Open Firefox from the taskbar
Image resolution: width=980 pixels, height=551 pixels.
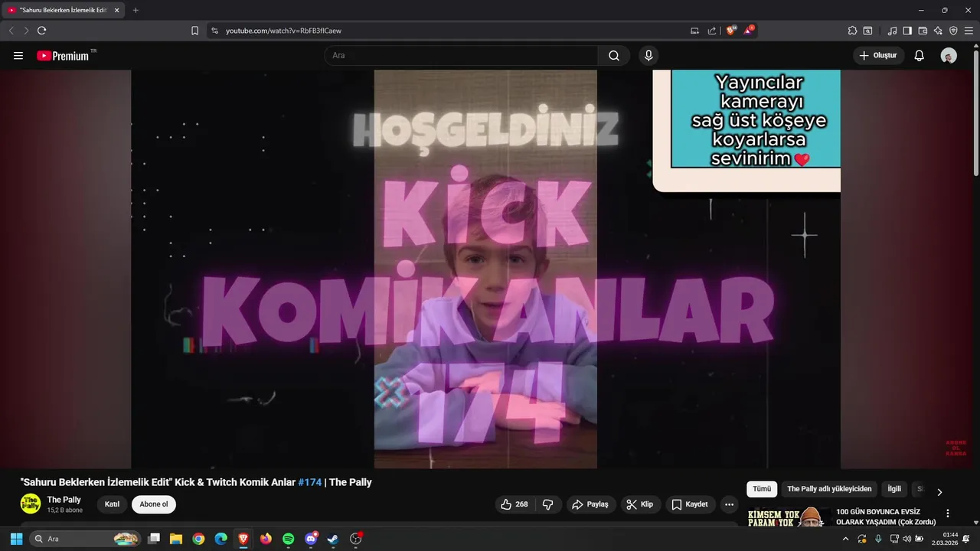(x=266, y=539)
